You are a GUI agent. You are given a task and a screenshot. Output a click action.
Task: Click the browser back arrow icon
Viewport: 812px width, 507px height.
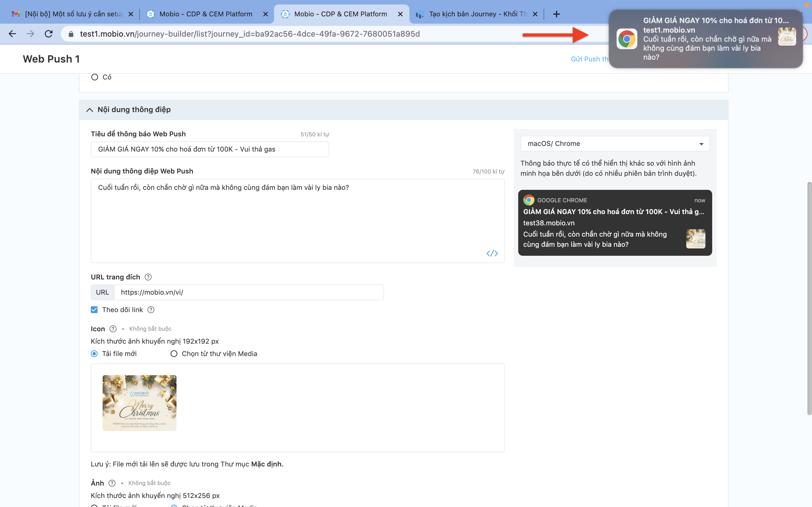12,34
